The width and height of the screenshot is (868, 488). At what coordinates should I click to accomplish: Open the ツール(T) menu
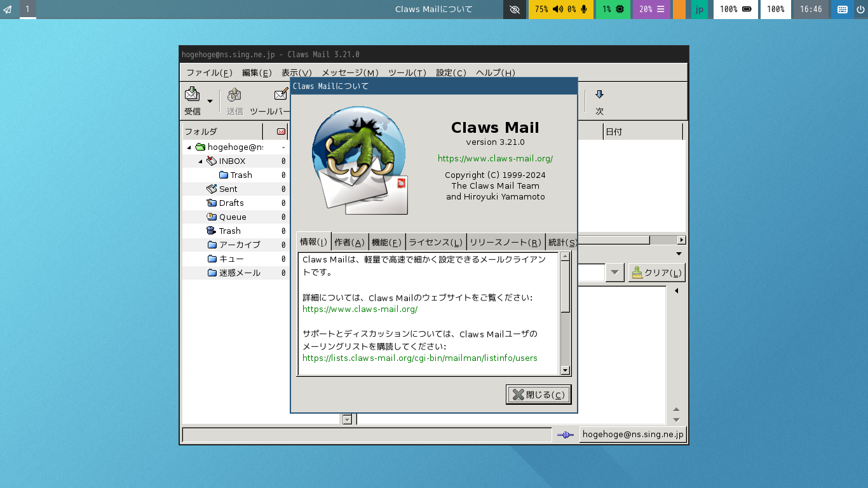407,72
